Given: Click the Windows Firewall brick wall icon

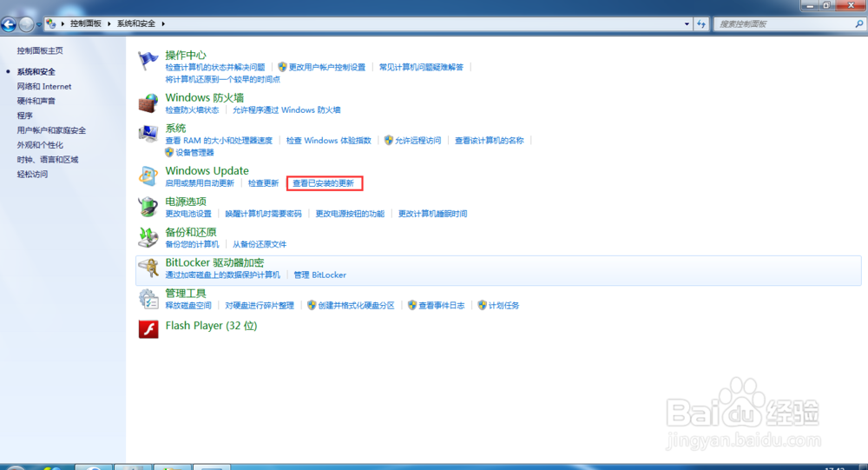Looking at the screenshot, I should click(148, 103).
